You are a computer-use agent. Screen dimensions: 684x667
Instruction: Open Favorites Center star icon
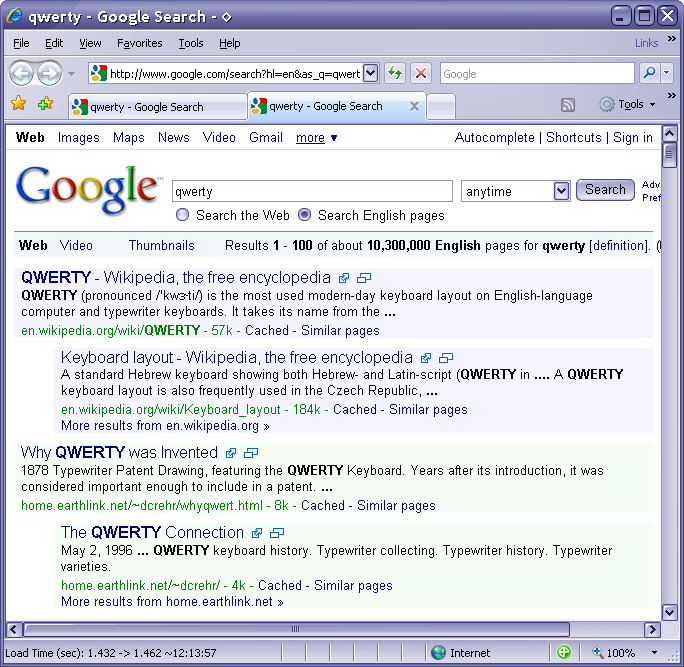click(18, 104)
